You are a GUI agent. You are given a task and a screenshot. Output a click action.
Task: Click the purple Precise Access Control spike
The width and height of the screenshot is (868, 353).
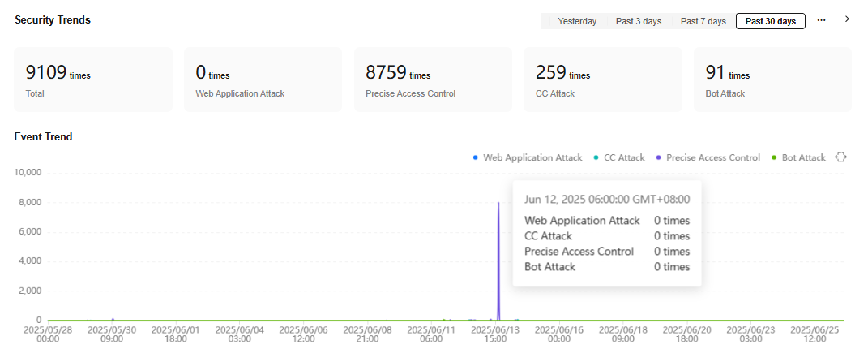(x=498, y=260)
